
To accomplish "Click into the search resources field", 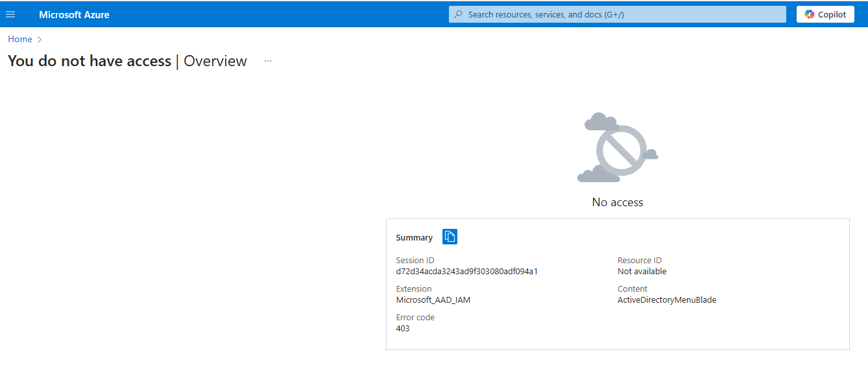I will tap(616, 14).
